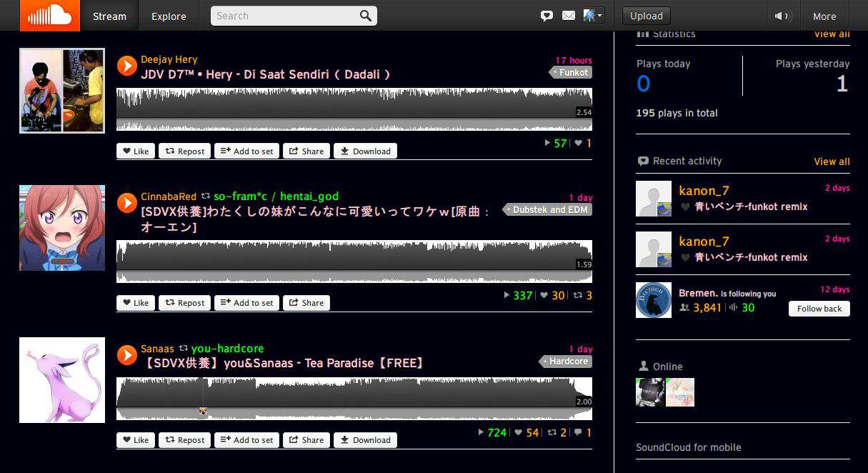Click the Statistics bar-chart icon
This screenshot has height=473, width=868.
pos(643,33)
